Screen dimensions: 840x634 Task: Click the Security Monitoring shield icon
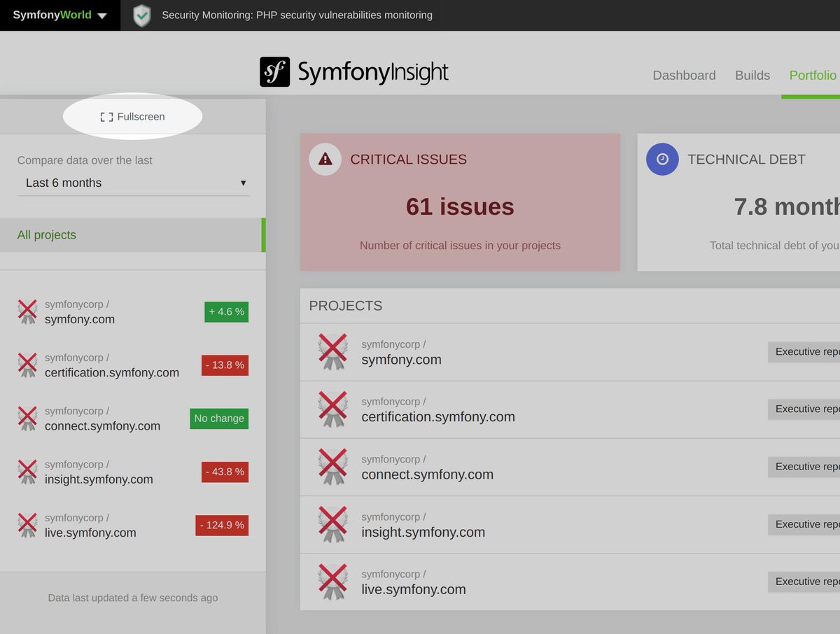click(142, 15)
